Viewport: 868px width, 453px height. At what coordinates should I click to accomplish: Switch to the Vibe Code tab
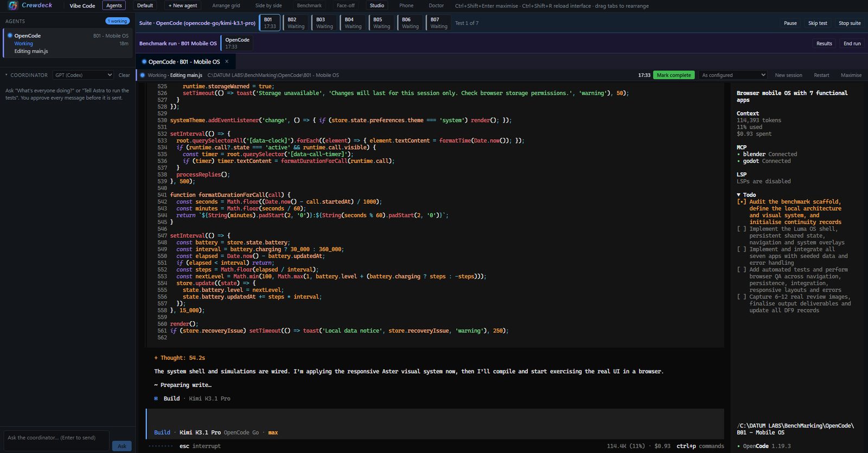click(82, 5)
